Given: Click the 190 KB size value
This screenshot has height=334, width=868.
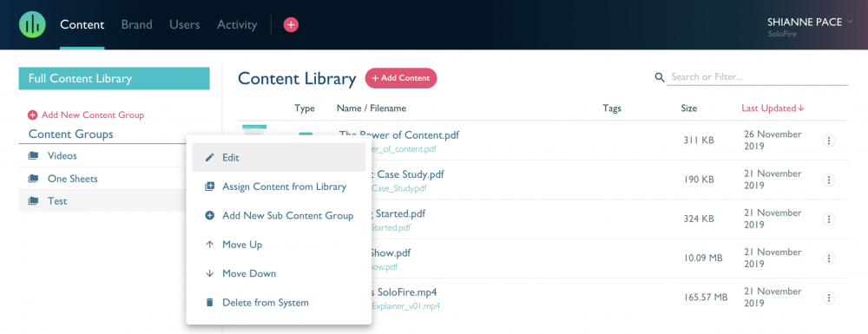Looking at the screenshot, I should tap(699, 180).
